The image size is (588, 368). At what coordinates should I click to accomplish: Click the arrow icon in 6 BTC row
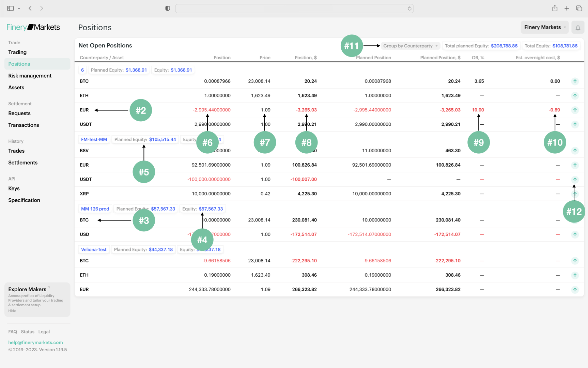pyautogui.click(x=575, y=81)
